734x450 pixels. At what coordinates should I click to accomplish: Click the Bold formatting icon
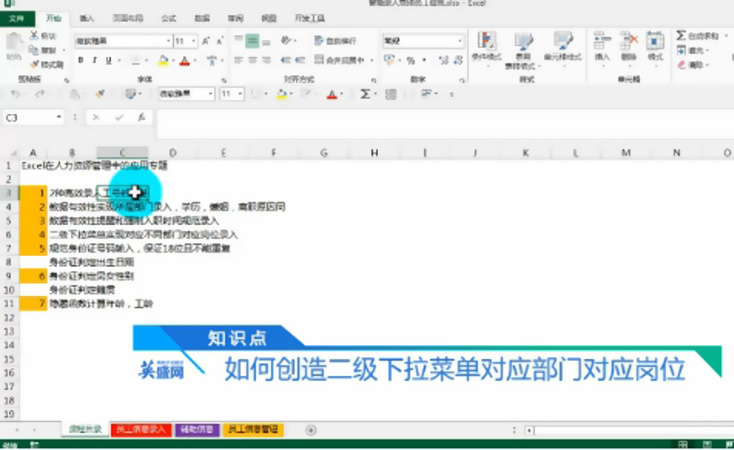pos(81,61)
